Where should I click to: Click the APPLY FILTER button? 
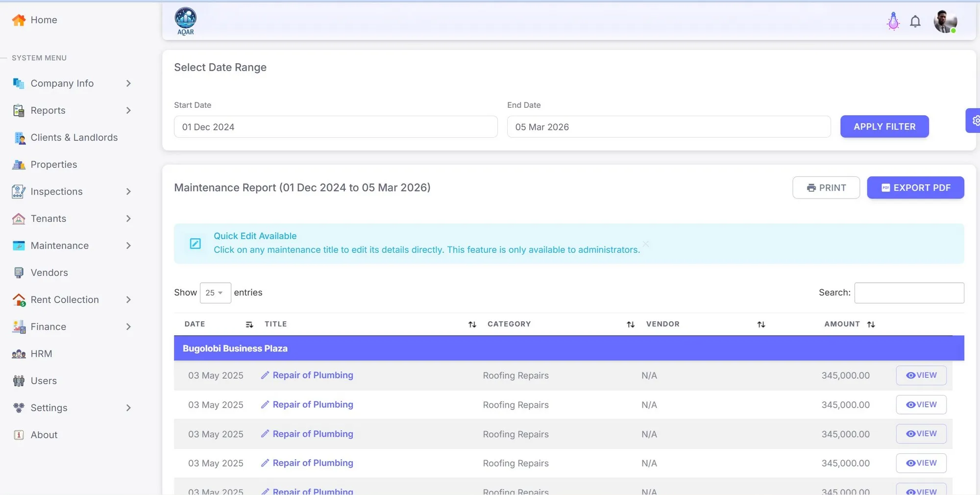(884, 126)
